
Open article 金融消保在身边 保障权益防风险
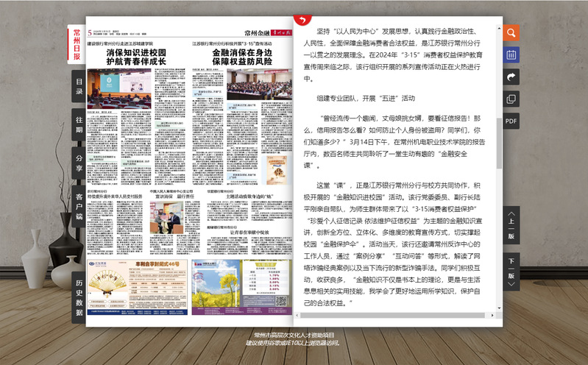242,57
